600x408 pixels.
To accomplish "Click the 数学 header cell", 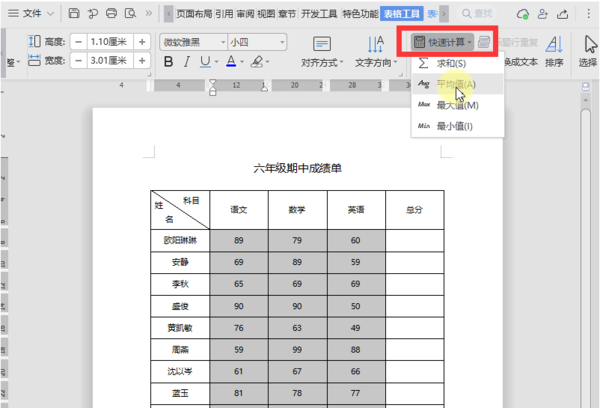I will 297,210.
